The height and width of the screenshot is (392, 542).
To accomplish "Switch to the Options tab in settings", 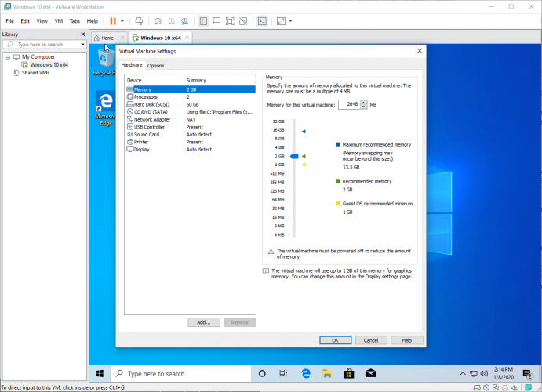I will (x=155, y=65).
